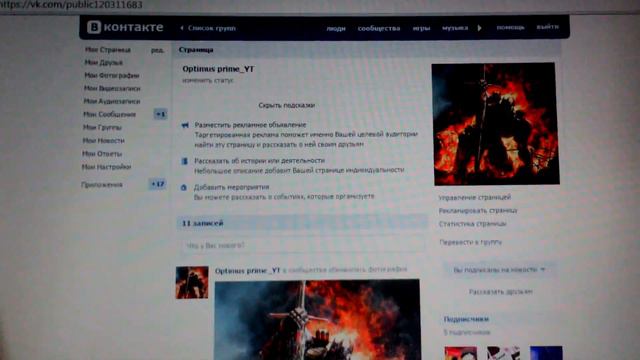Click the 11 записей header
The height and width of the screenshot is (360, 640).
point(302,223)
